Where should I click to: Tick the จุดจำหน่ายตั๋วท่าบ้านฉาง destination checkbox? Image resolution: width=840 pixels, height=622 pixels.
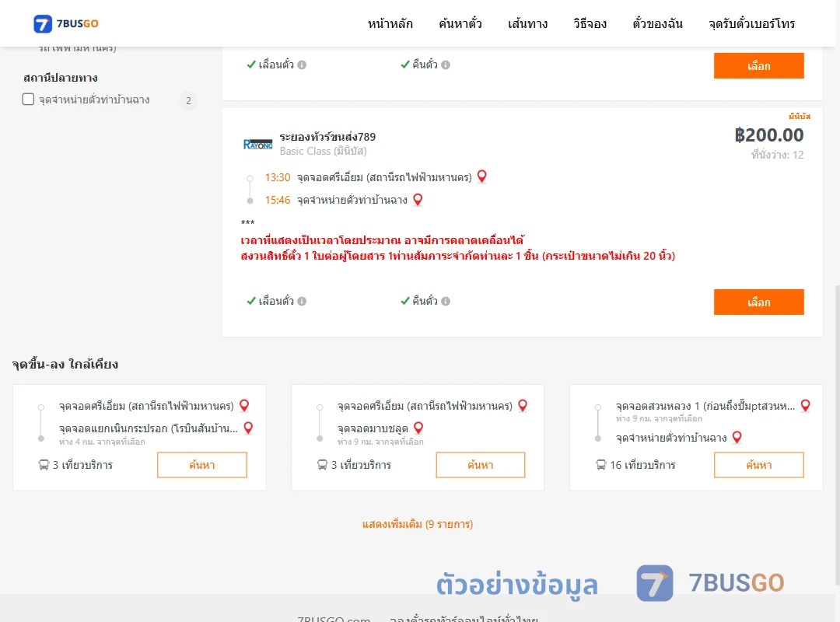click(x=29, y=99)
